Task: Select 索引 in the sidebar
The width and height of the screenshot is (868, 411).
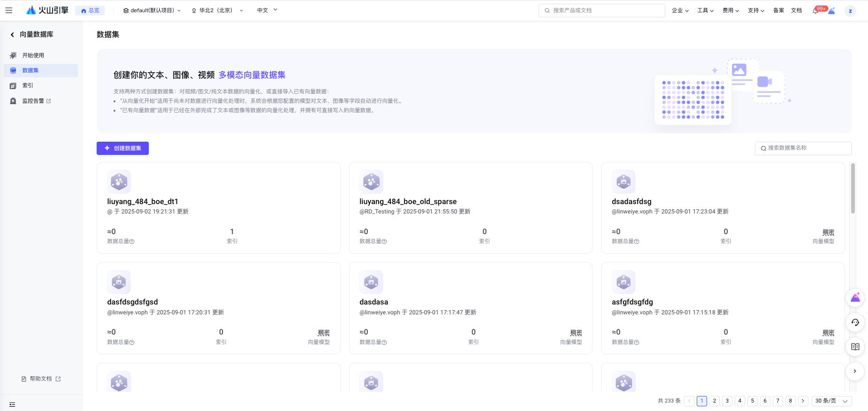Action: (x=41, y=86)
